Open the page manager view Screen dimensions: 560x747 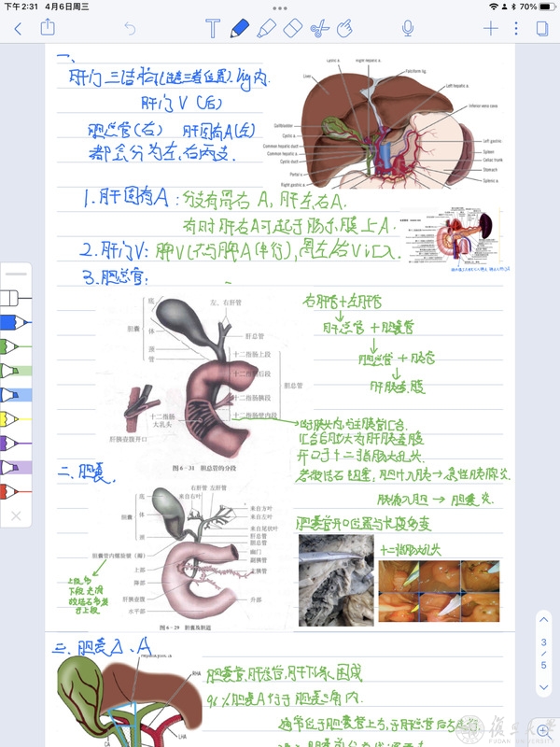point(541,28)
